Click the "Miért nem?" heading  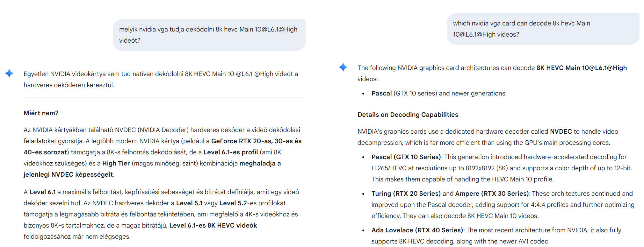click(41, 113)
